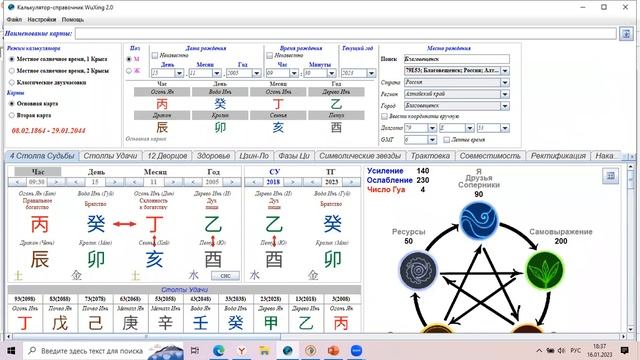Screen dimensions: 640x360
Task: Open Zoom from the taskbar
Action: 356,351
